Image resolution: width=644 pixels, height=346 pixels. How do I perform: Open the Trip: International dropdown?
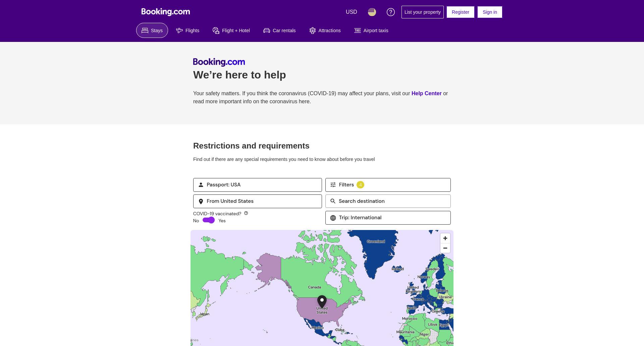(x=388, y=218)
